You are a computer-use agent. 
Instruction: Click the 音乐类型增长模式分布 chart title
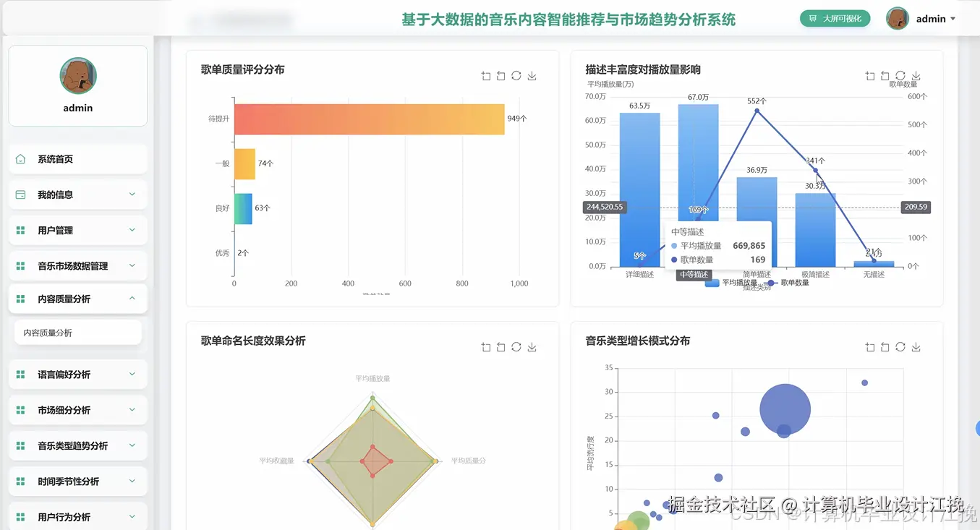[x=637, y=341]
